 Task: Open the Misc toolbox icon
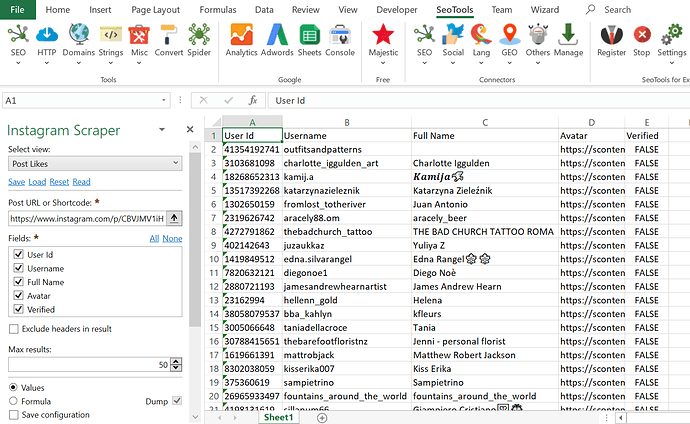coord(139,35)
